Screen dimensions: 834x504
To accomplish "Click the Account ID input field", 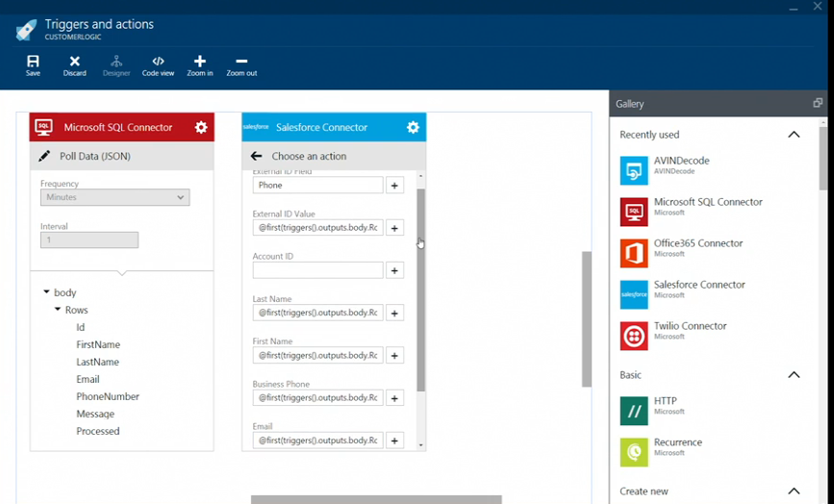I will point(317,270).
